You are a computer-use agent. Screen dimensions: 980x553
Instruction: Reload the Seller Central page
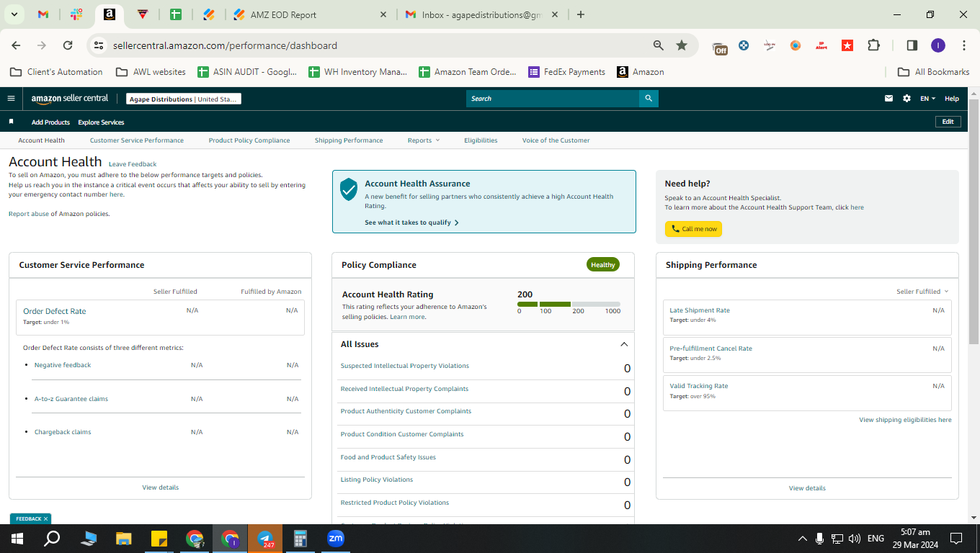[68, 45]
